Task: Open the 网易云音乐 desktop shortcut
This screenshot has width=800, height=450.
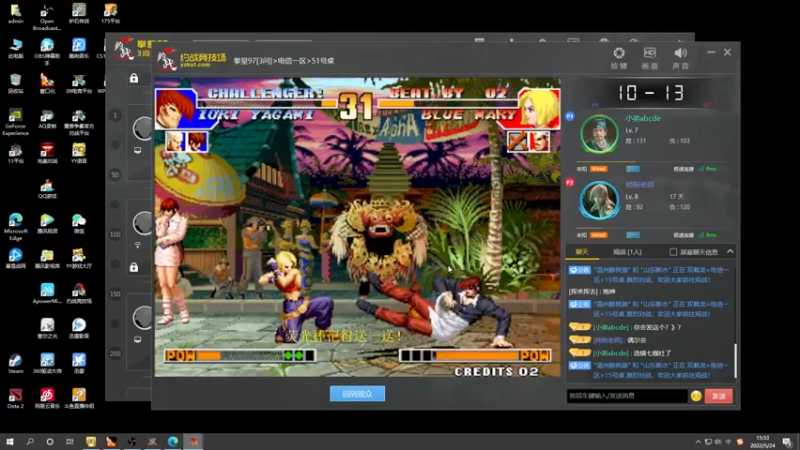Action: coord(47,398)
